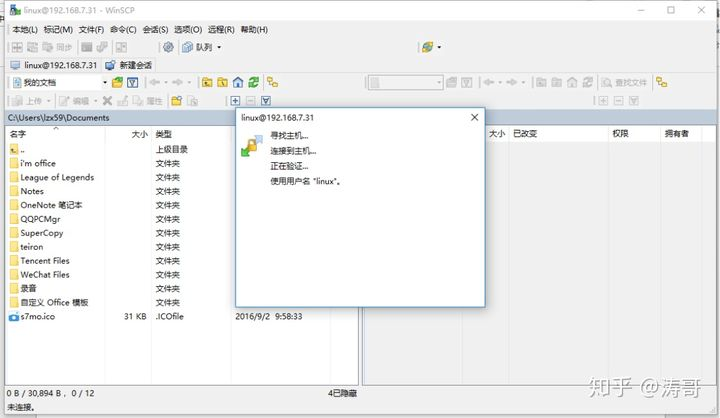
Task: Open the 选项(O) menu
Action: pyautogui.click(x=188, y=29)
